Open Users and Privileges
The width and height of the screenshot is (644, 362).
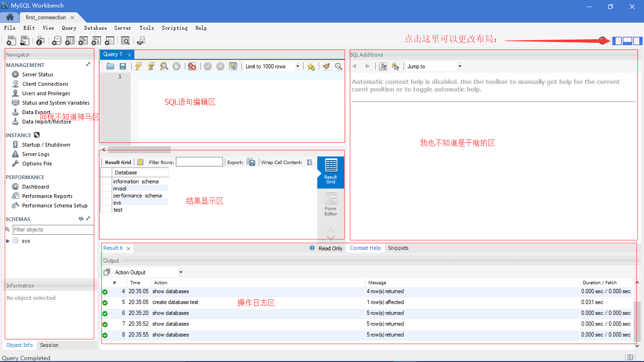46,93
